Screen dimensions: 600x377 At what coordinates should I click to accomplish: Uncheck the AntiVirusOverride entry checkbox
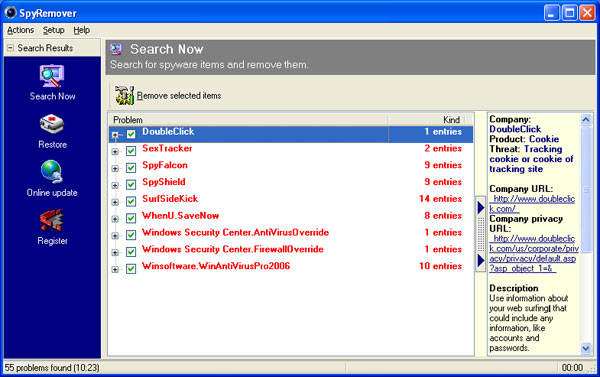131,235
